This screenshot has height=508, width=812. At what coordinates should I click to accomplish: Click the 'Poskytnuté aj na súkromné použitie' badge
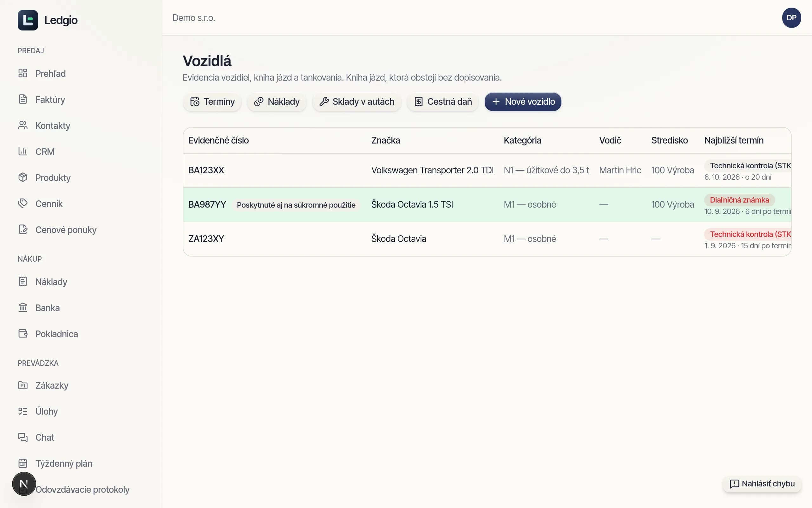tap(296, 205)
